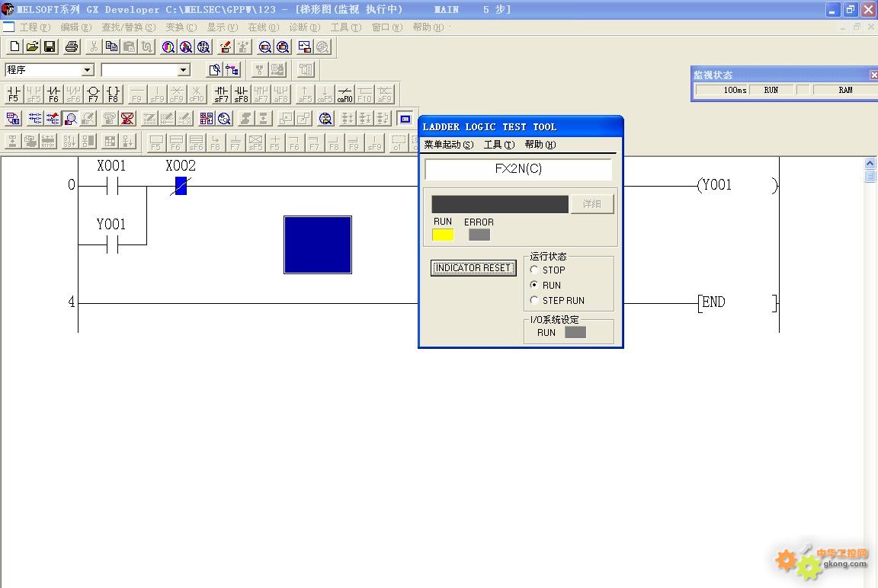Open the 工具(T) menu in GX Developer
Image resolution: width=878 pixels, height=588 pixels.
(x=346, y=27)
